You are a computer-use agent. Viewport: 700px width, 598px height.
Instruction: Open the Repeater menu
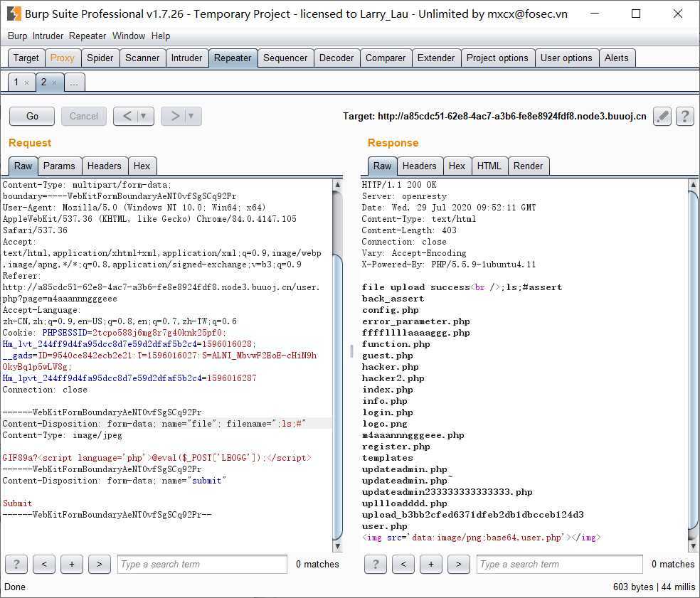[x=87, y=36]
